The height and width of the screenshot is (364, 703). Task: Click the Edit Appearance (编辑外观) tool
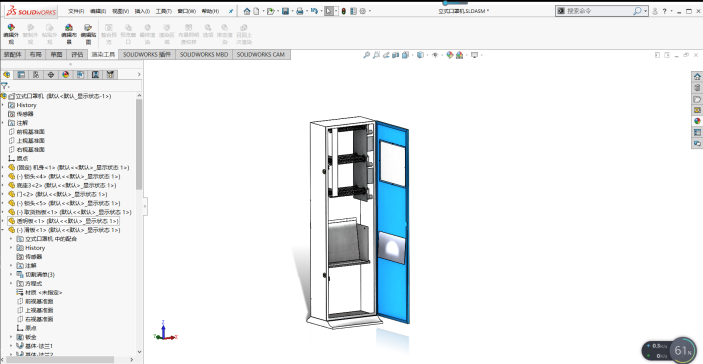(11, 34)
